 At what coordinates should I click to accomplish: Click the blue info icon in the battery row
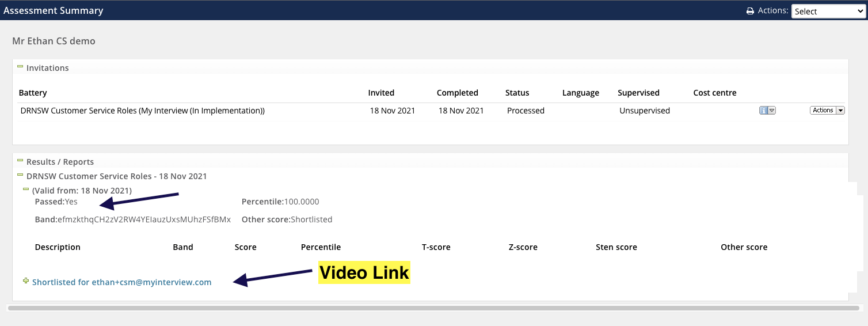click(x=763, y=111)
